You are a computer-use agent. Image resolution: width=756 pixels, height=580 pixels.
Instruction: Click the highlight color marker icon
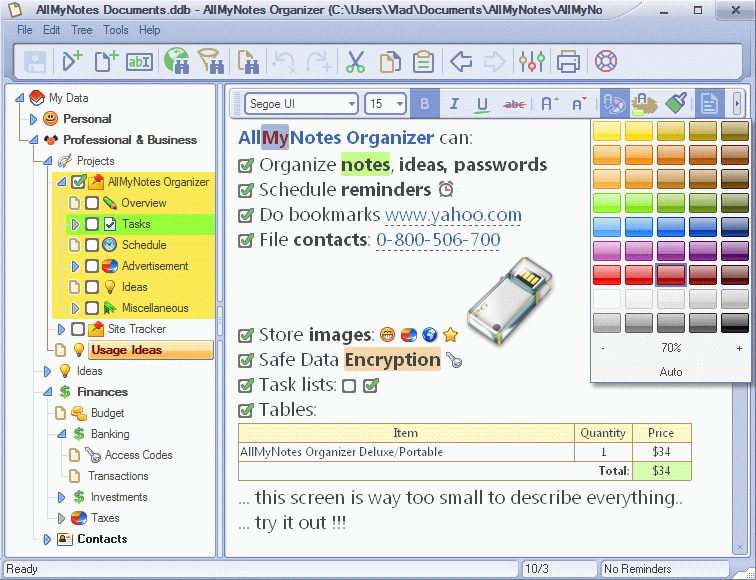pyautogui.click(x=645, y=104)
